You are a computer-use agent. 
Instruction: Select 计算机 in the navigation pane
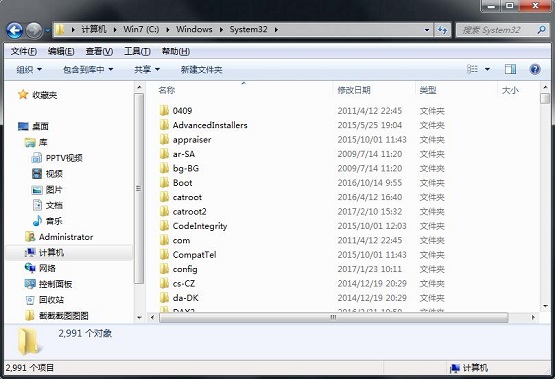51,252
